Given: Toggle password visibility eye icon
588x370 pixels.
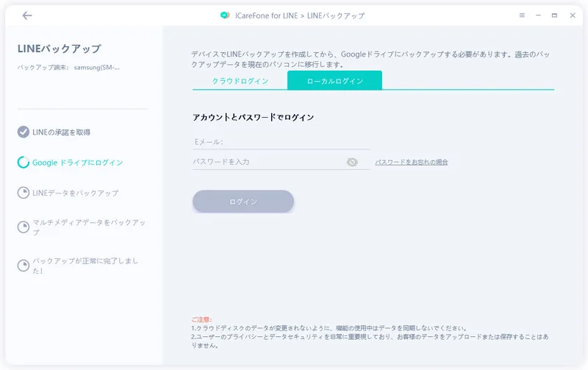Looking at the screenshot, I should click(x=352, y=162).
